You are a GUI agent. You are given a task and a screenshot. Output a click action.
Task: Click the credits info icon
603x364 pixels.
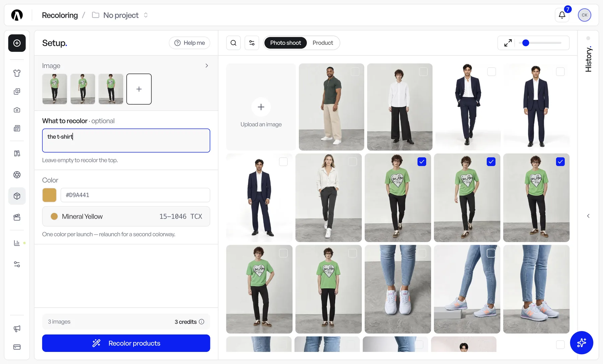coord(202,322)
